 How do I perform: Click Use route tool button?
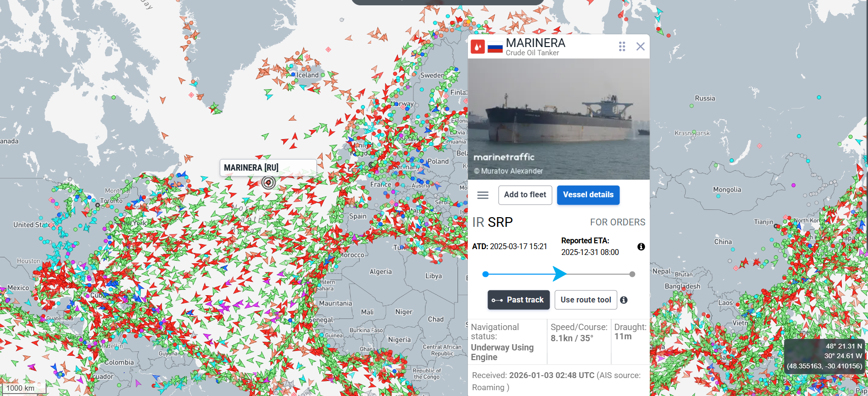586,300
